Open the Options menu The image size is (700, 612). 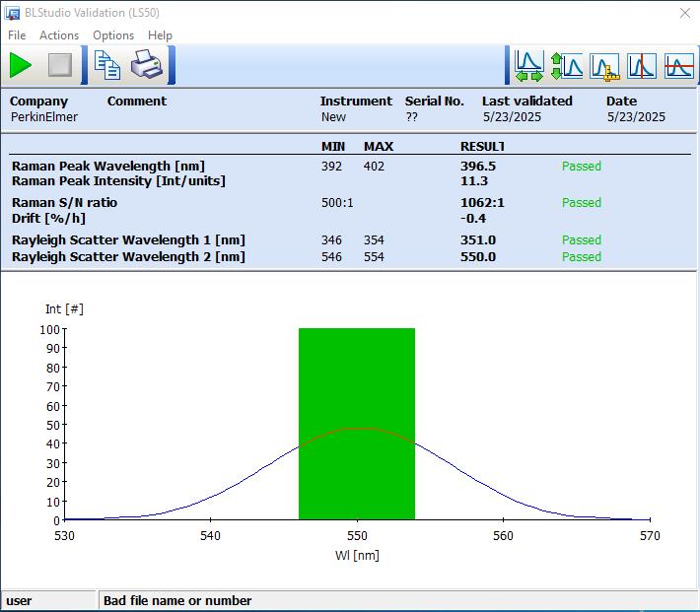[x=113, y=35]
